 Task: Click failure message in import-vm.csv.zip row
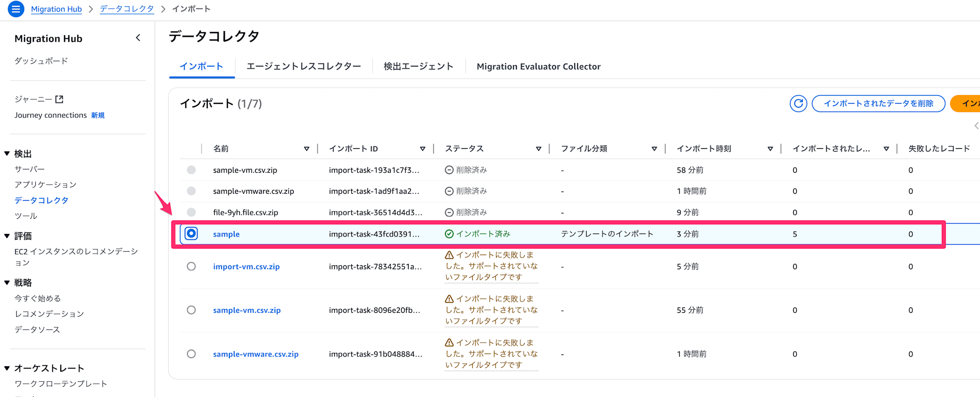click(491, 266)
